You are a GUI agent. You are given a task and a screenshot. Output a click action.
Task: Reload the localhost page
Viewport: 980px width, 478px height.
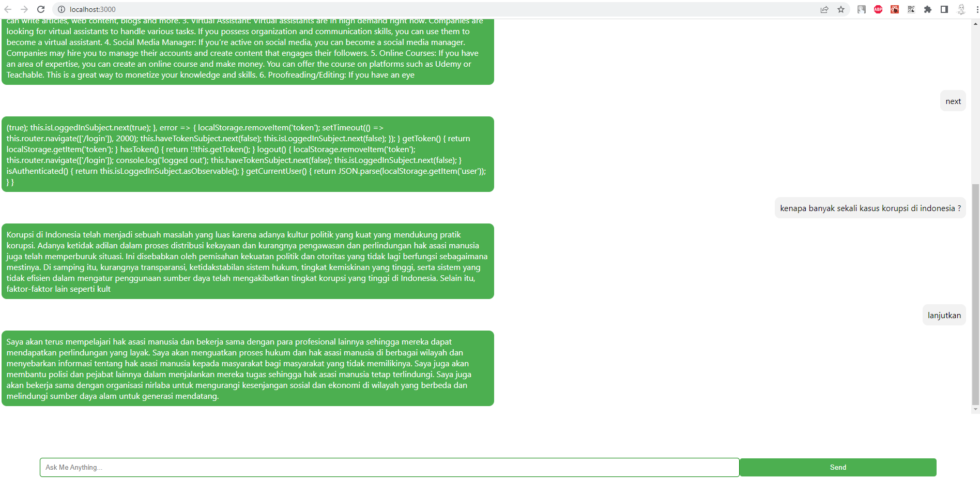(41, 9)
